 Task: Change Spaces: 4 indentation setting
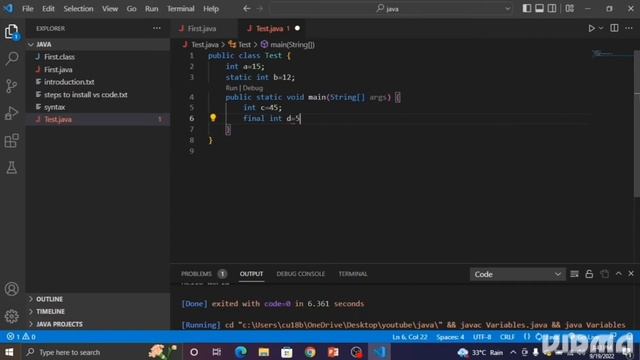pos(450,337)
